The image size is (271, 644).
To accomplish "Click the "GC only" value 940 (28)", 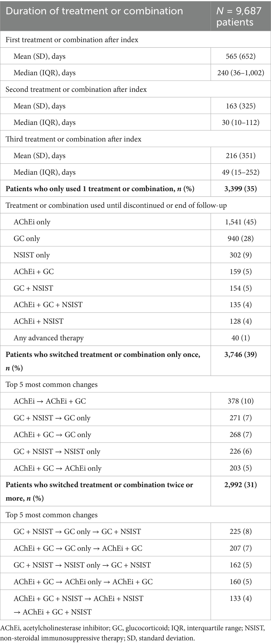I will tap(240, 239).
